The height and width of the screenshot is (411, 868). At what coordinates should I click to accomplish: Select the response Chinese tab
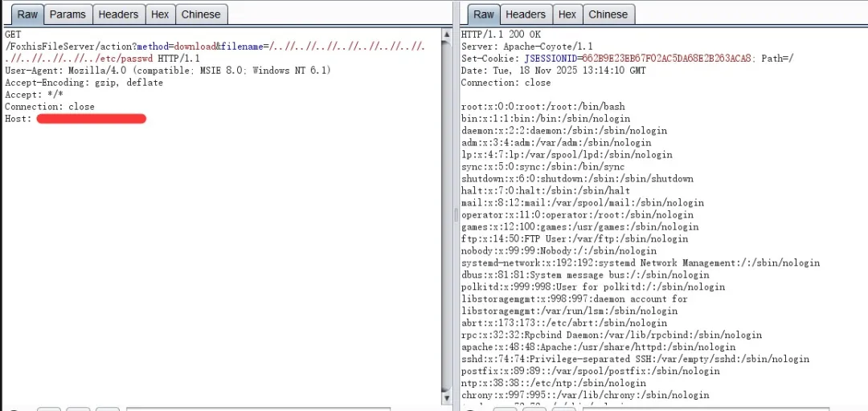(608, 14)
